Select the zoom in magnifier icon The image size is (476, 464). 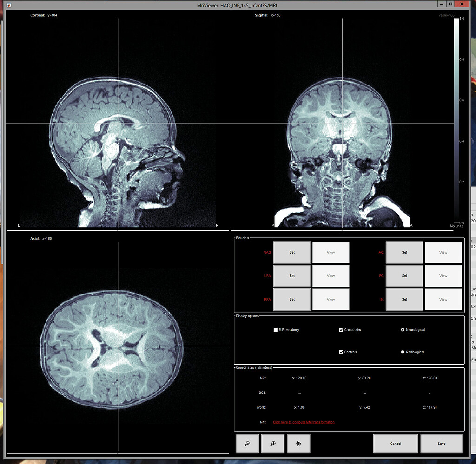pos(272,444)
